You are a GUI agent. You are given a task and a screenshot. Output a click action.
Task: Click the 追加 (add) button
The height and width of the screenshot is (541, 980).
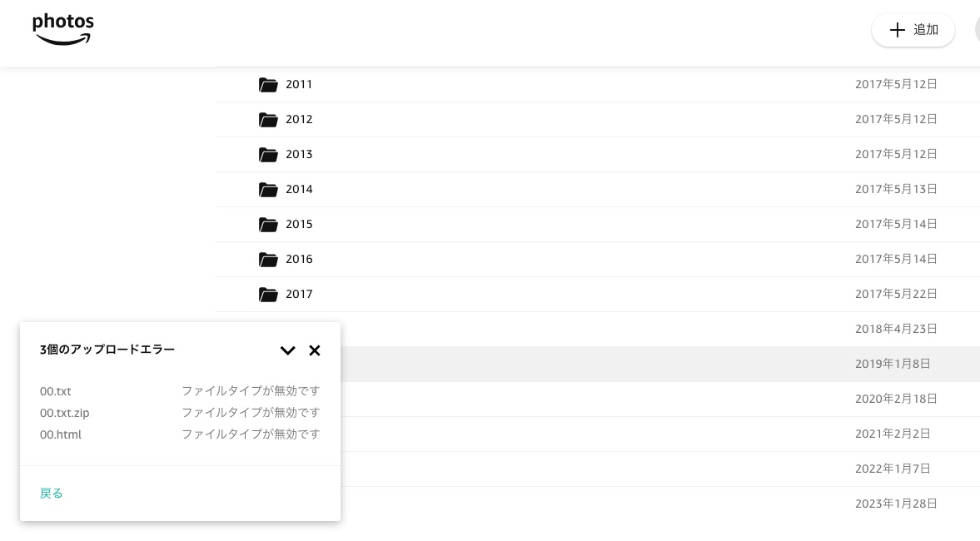pos(913,30)
